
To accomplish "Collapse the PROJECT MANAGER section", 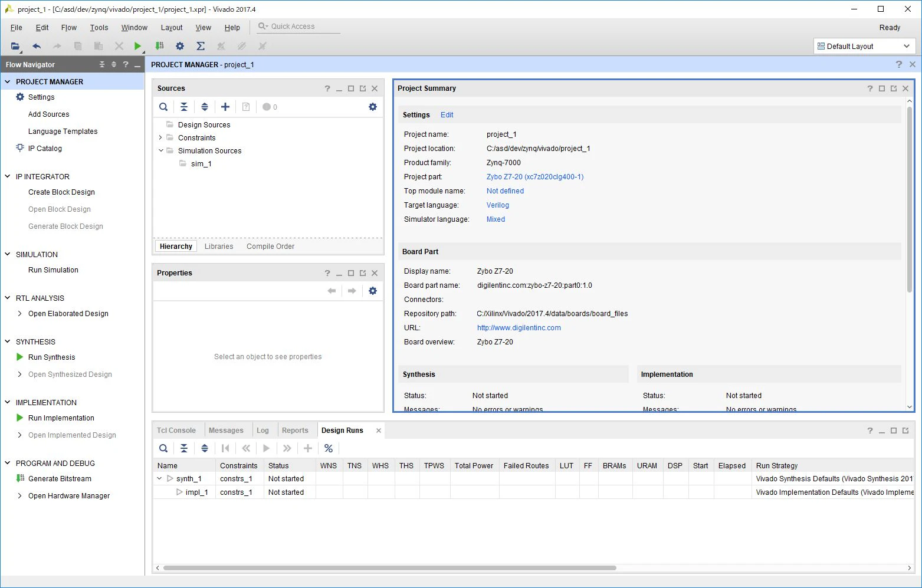I will pos(8,81).
